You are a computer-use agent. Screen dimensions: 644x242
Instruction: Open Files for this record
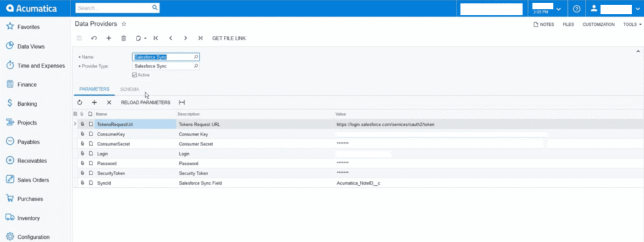click(x=568, y=25)
